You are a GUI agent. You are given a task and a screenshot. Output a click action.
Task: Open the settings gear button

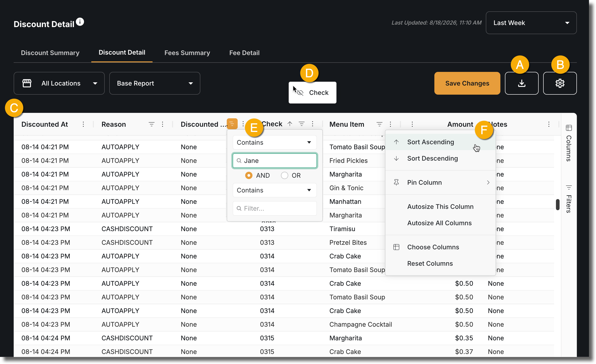pyautogui.click(x=560, y=83)
